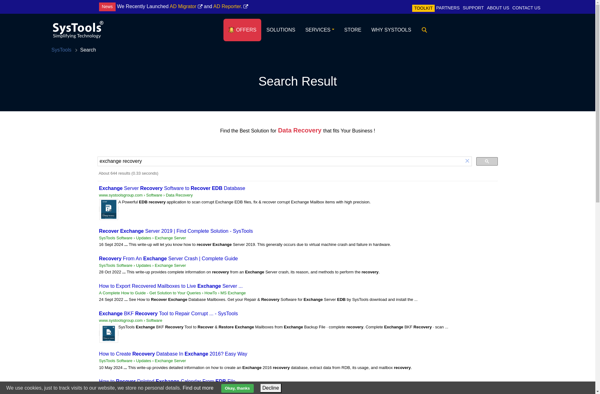600x394 pixels.
Task: Accept cookies with Okay, thanks button
Action: 237,388
